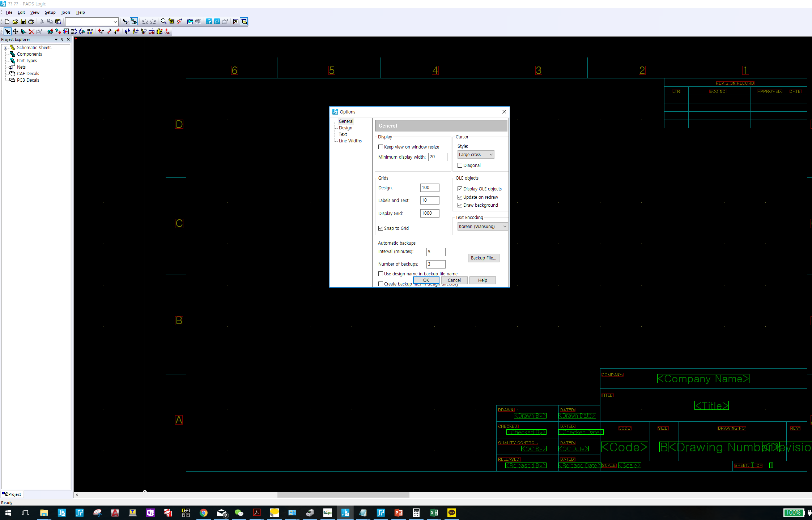Enable Keep view on window resize
812x520 pixels.
click(381, 147)
